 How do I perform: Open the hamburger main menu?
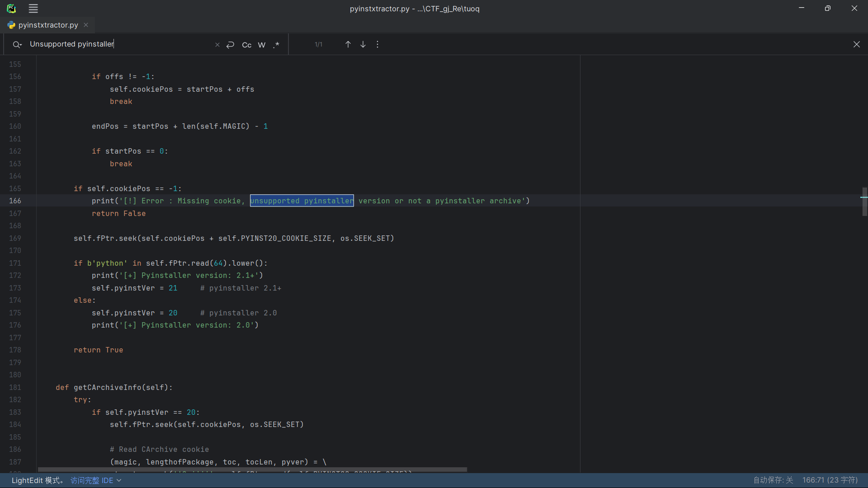point(33,8)
